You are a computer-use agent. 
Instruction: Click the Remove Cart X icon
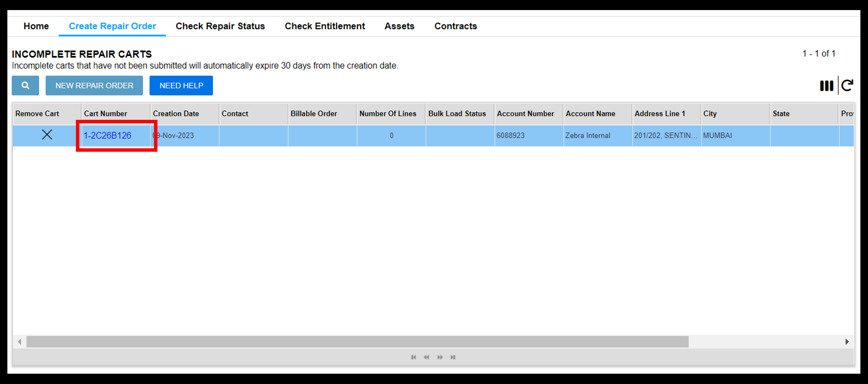pyautogui.click(x=46, y=136)
